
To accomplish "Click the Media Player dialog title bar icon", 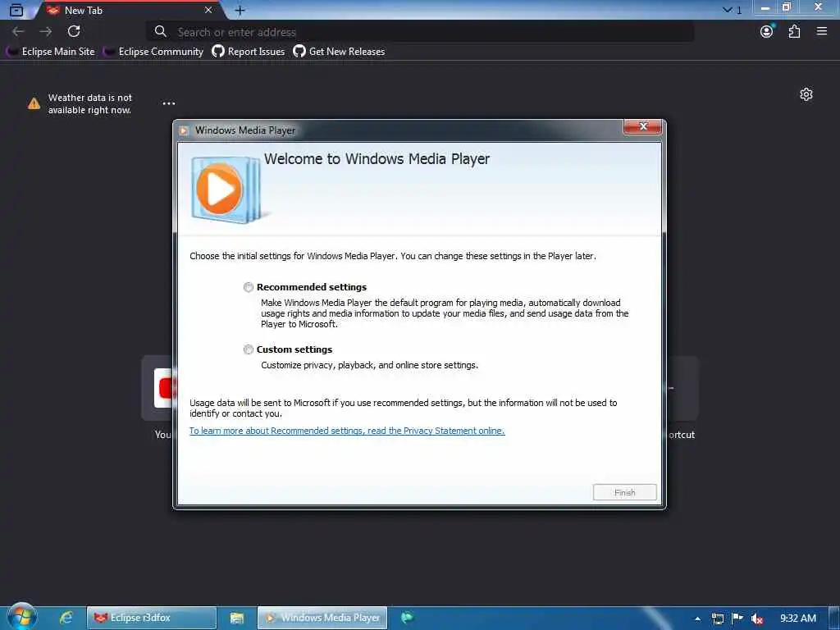I will coord(184,130).
